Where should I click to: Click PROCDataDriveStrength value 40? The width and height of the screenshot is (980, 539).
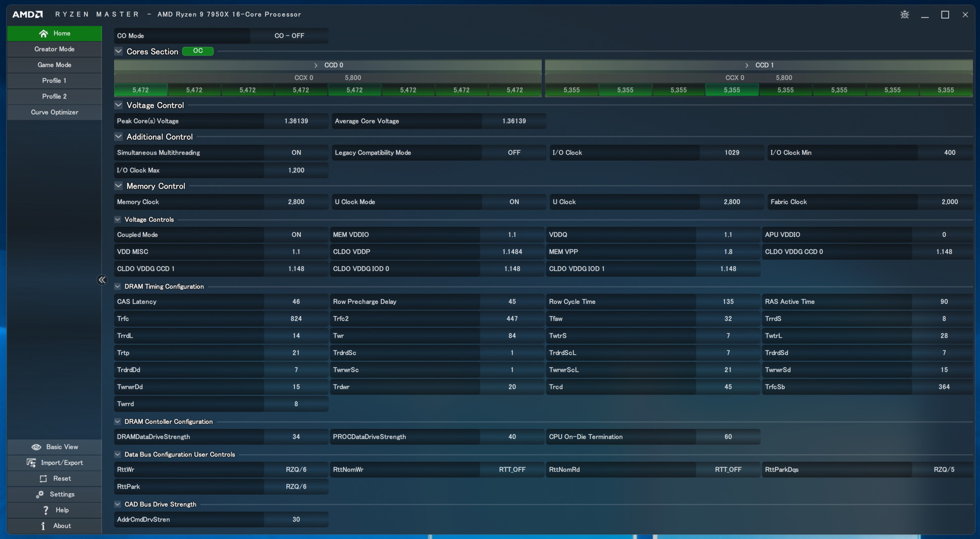click(x=512, y=437)
